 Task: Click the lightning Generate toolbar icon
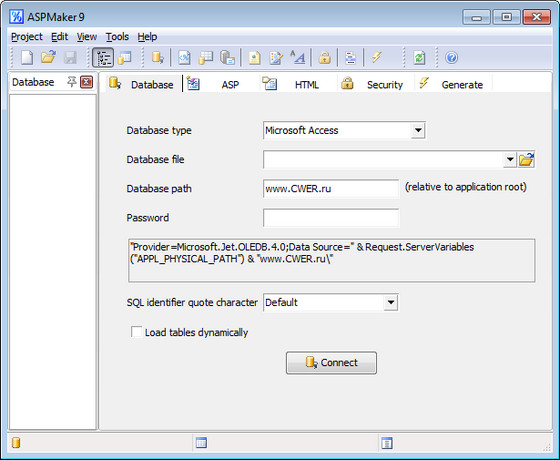[376, 58]
